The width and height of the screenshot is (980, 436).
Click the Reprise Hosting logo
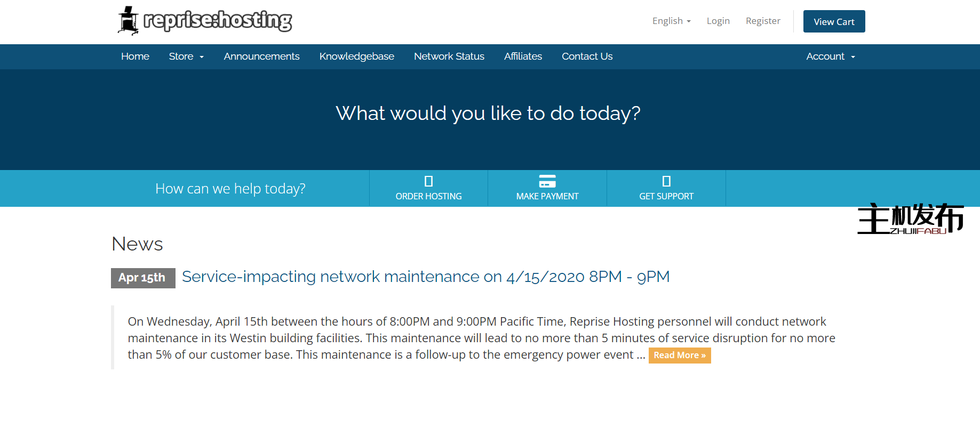[205, 21]
